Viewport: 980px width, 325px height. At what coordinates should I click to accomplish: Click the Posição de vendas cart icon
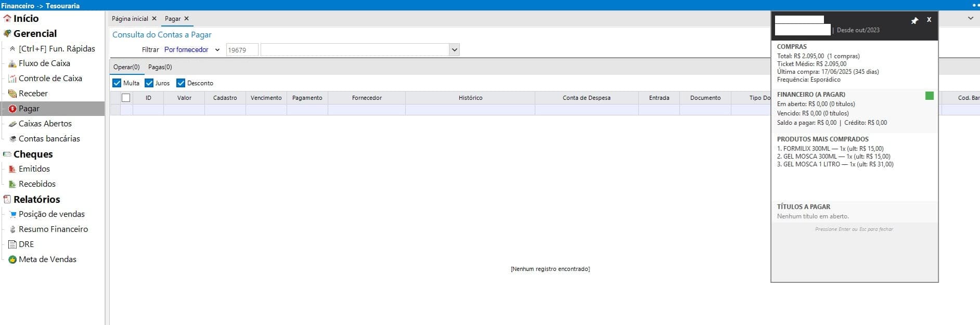pyautogui.click(x=12, y=214)
